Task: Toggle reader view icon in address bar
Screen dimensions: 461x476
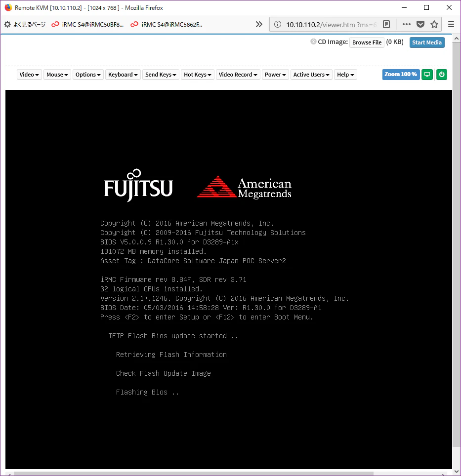Action: tap(386, 24)
